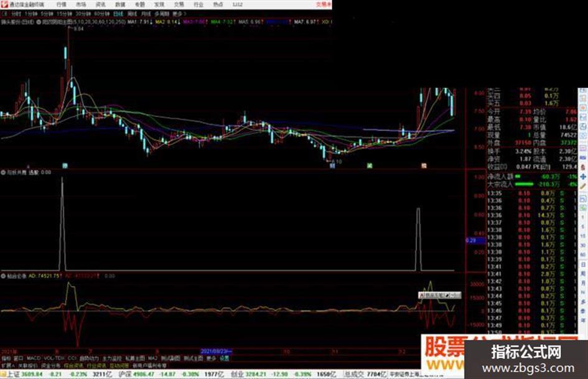Click the 30 period shortcut in right toolbar

click(583, 245)
